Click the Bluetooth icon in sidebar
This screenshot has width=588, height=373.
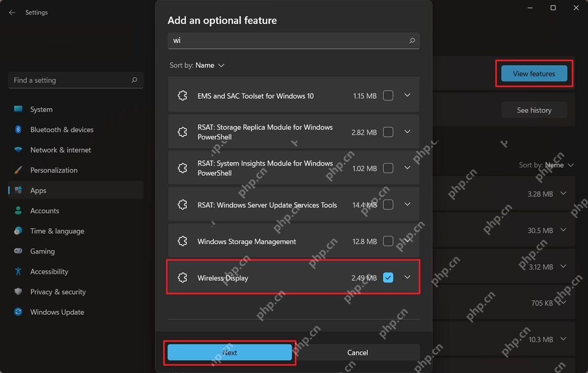click(x=18, y=129)
